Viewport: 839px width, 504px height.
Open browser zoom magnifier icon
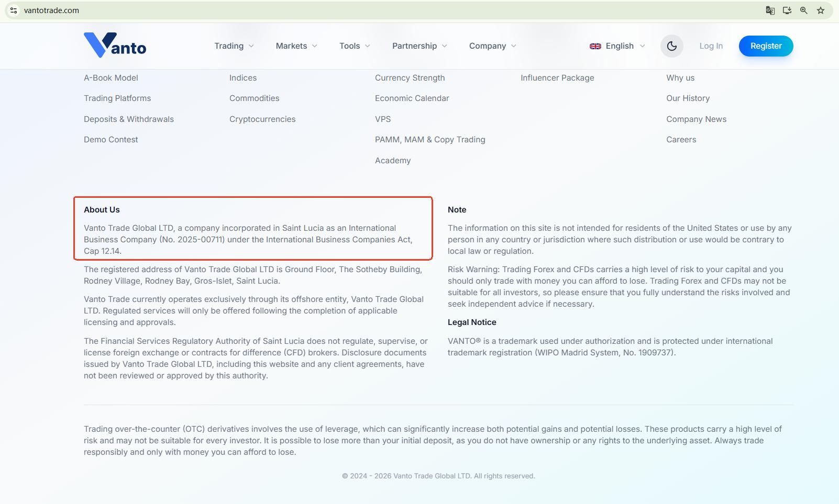(x=804, y=10)
